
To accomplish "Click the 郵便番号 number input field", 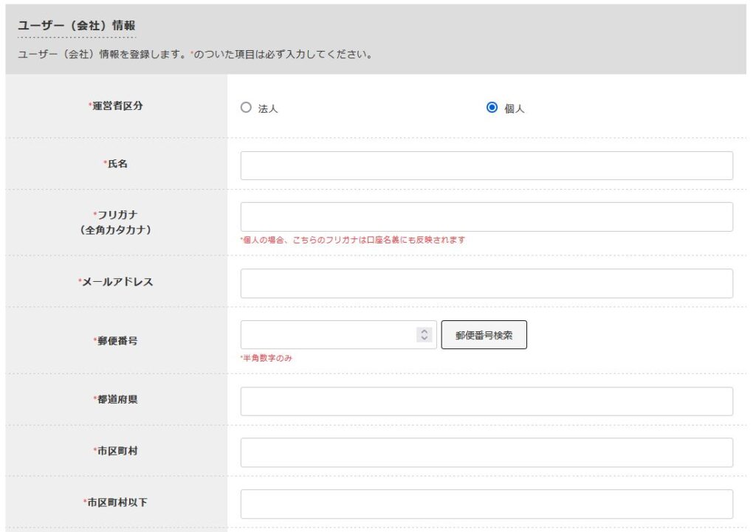I will (329, 335).
